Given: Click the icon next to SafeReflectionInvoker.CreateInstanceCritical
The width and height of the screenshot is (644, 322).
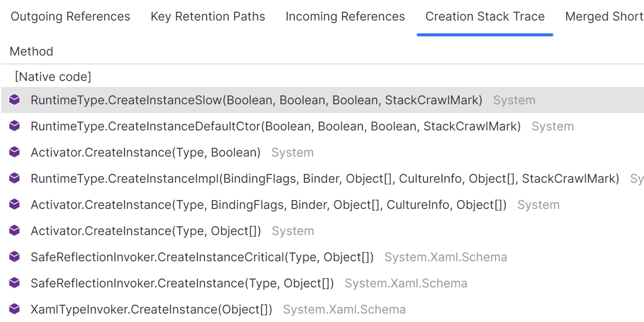Looking at the screenshot, I should click(x=14, y=257).
